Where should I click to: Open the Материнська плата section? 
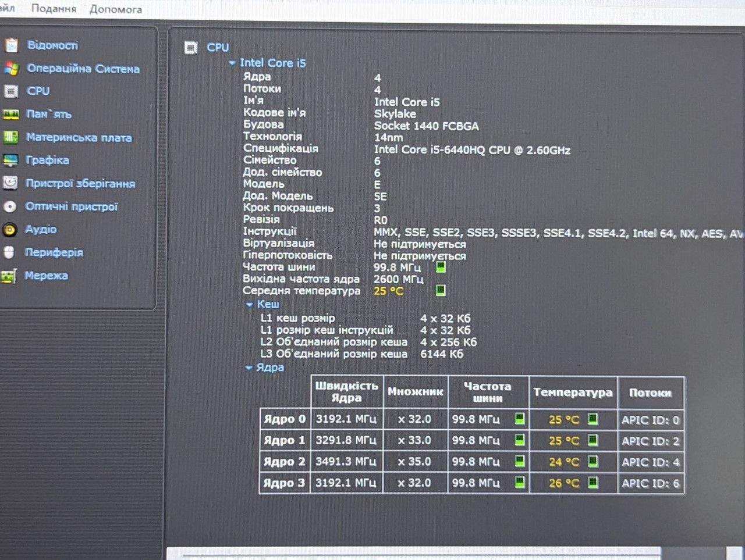tap(79, 138)
